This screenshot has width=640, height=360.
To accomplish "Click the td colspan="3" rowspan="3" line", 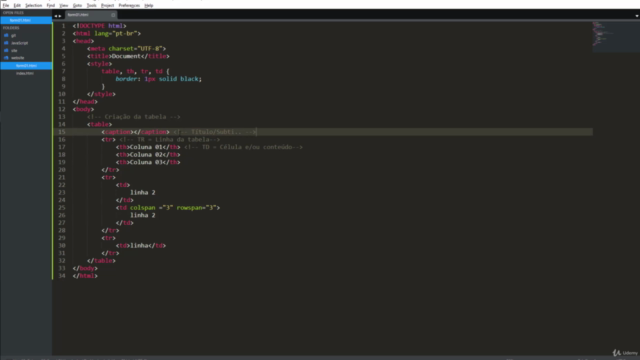I will point(168,208).
